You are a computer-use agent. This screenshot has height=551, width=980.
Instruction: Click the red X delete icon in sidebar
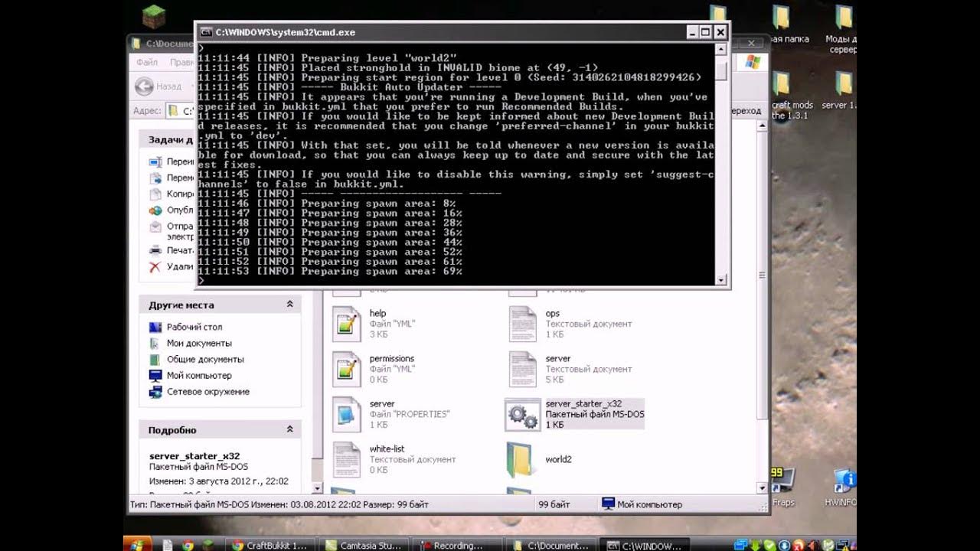[155, 266]
